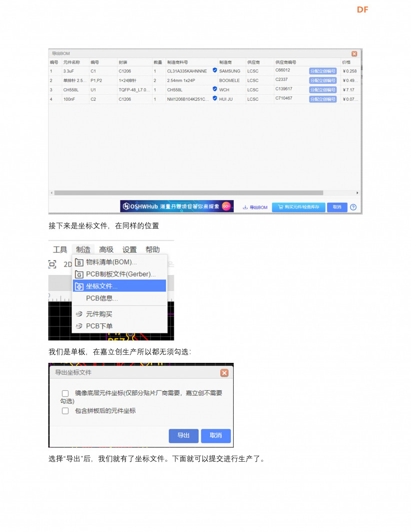Click the verified badge on the CH558L row
This screenshot has height=532, width=411.
tap(215, 89)
